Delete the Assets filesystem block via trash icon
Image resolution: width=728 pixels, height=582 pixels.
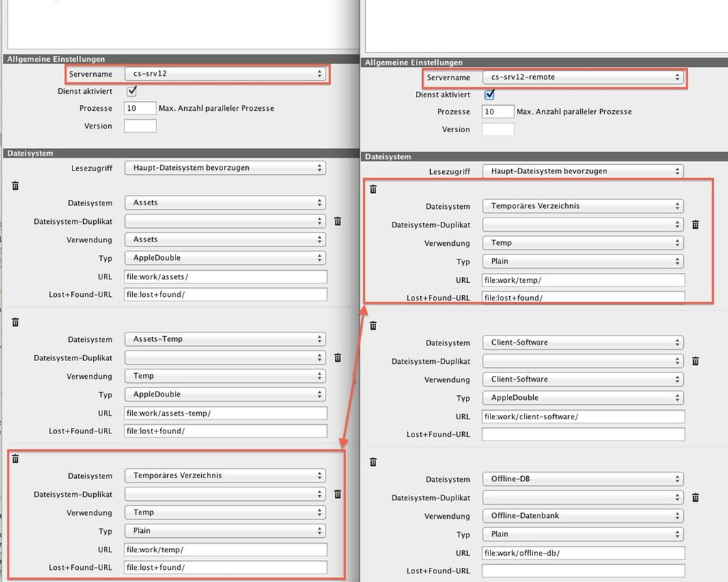pos(16,185)
